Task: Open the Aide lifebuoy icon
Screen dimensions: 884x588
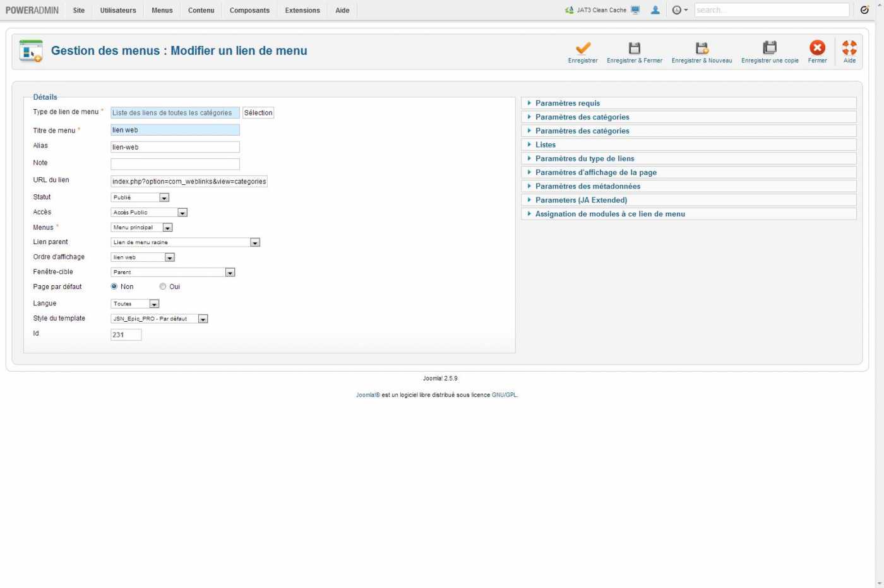Action: point(849,49)
